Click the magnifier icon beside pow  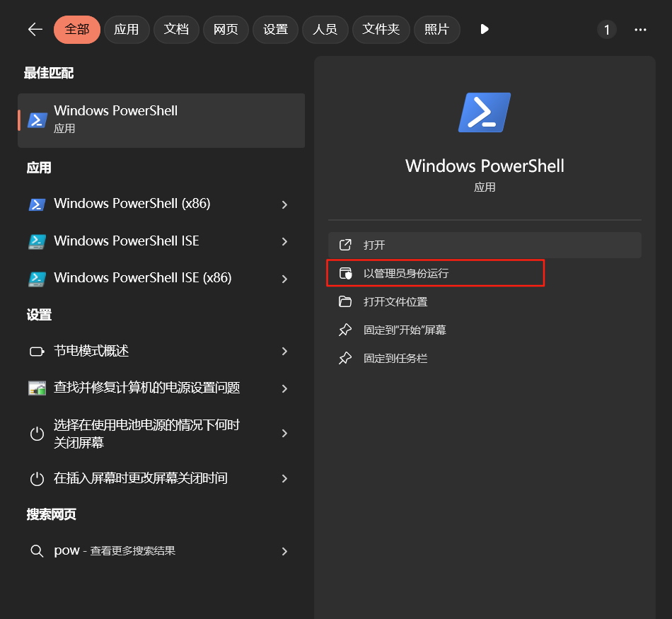coord(37,551)
